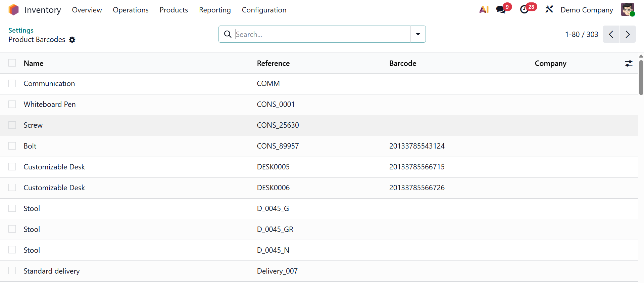Image resolution: width=644 pixels, height=283 pixels.
Task: Open the AI assistant icon
Action: coord(484,10)
